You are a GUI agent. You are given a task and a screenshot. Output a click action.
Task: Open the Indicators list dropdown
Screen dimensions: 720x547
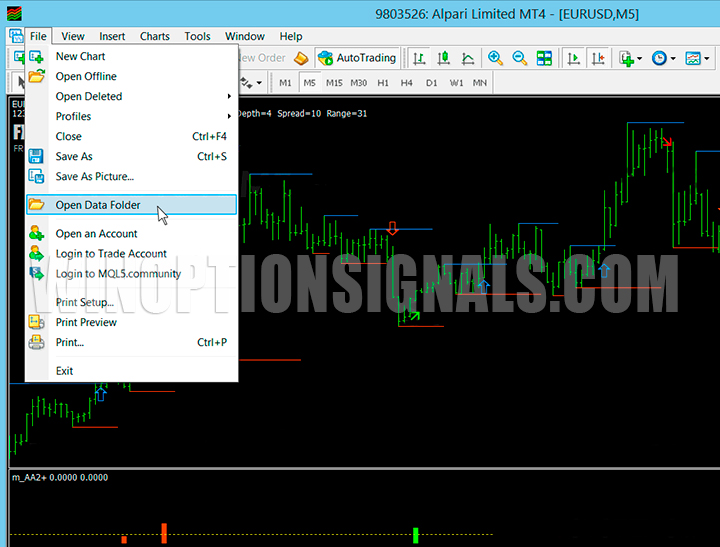(x=630, y=58)
